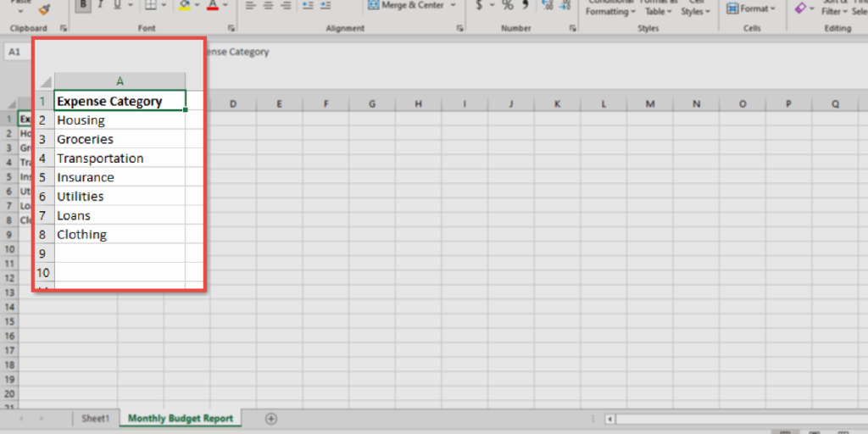Screen dimensions: 868x434
Task: Select row 18 header
Action: coord(8,364)
